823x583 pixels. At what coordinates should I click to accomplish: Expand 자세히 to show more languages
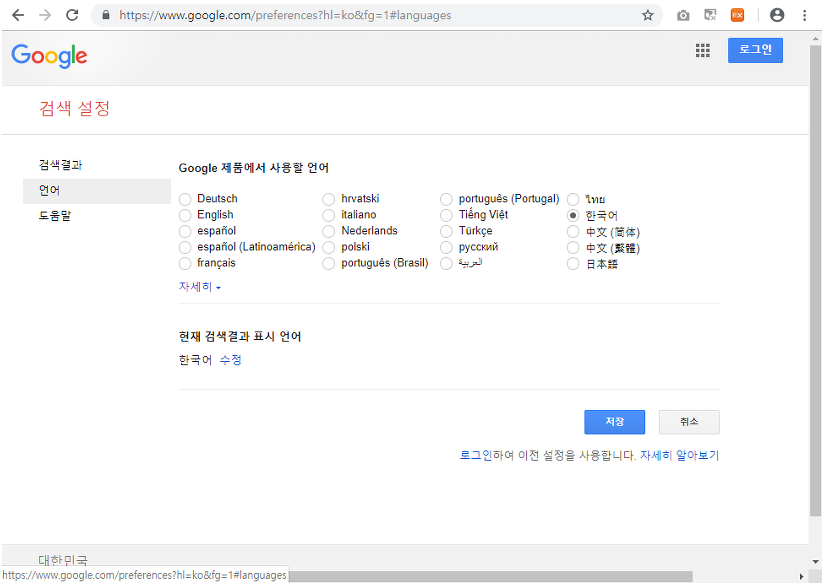(x=199, y=287)
